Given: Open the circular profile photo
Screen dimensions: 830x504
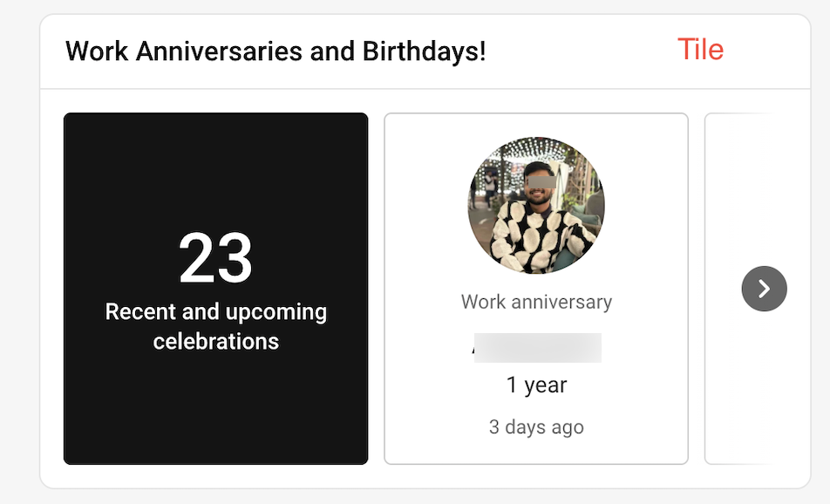Looking at the screenshot, I should (536, 206).
